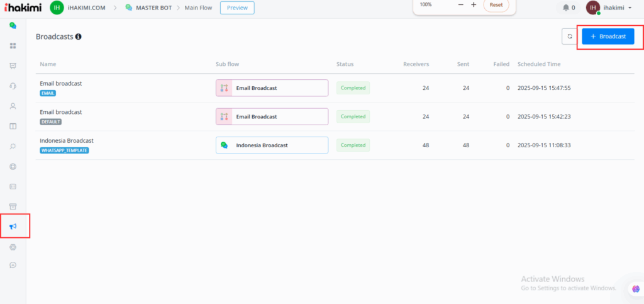644x304 pixels.
Task: Click the info icon beside Broadcasts title
Action: click(79, 37)
